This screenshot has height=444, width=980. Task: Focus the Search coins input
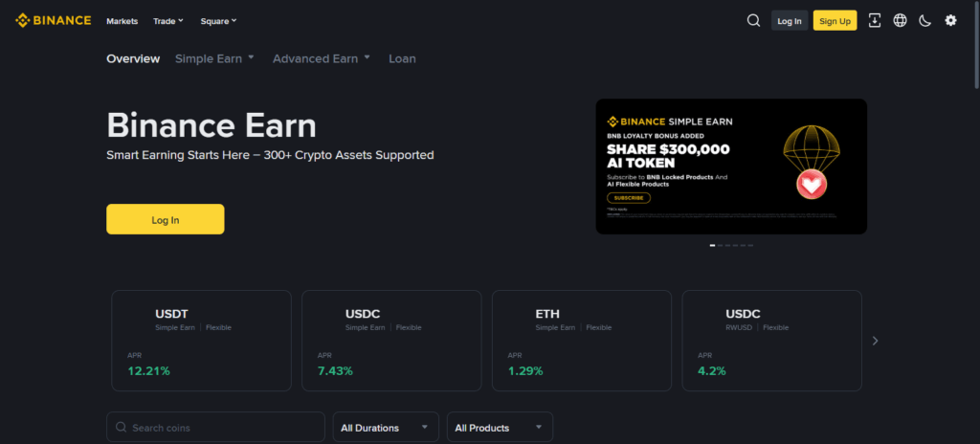tap(215, 428)
